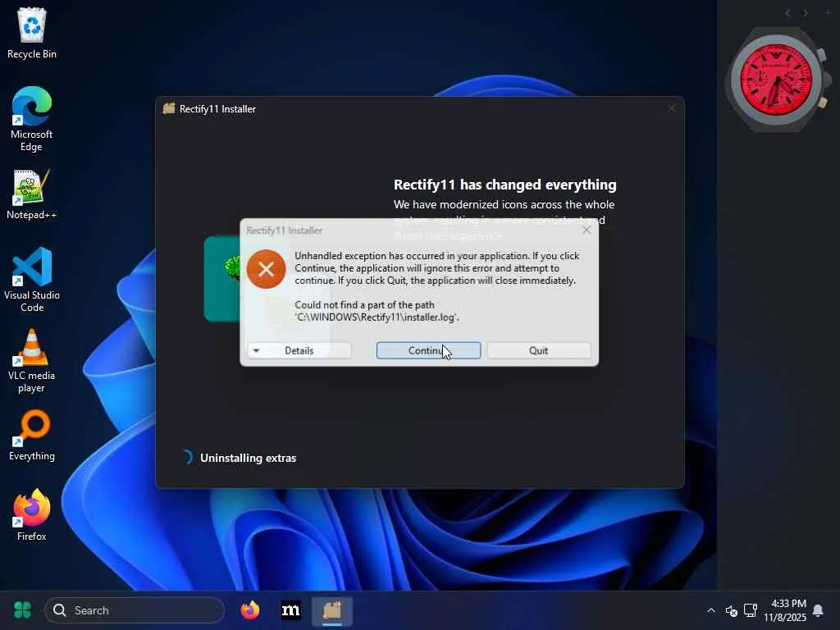The image size is (840, 630).
Task: Click the network tray icon
Action: click(x=751, y=610)
